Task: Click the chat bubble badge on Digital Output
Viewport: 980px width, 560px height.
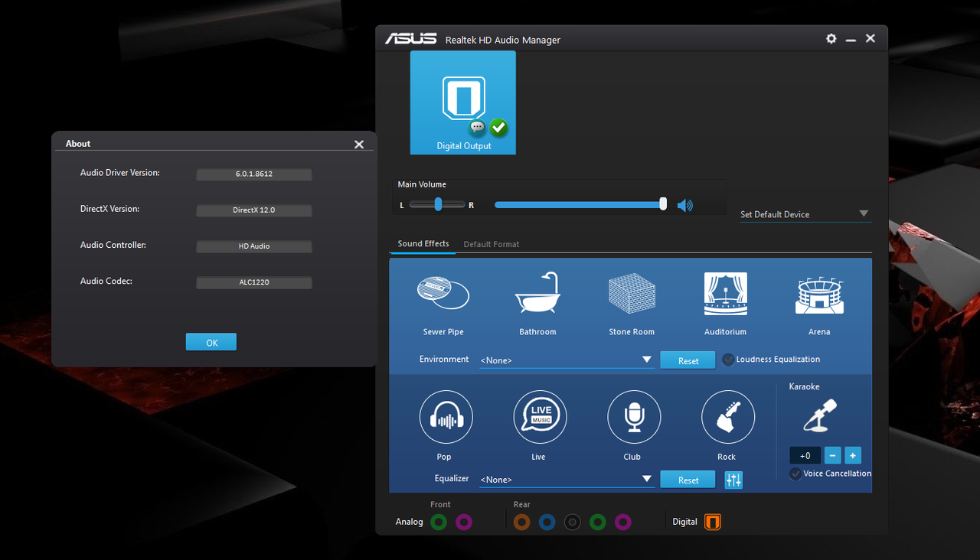Action: [x=478, y=127]
